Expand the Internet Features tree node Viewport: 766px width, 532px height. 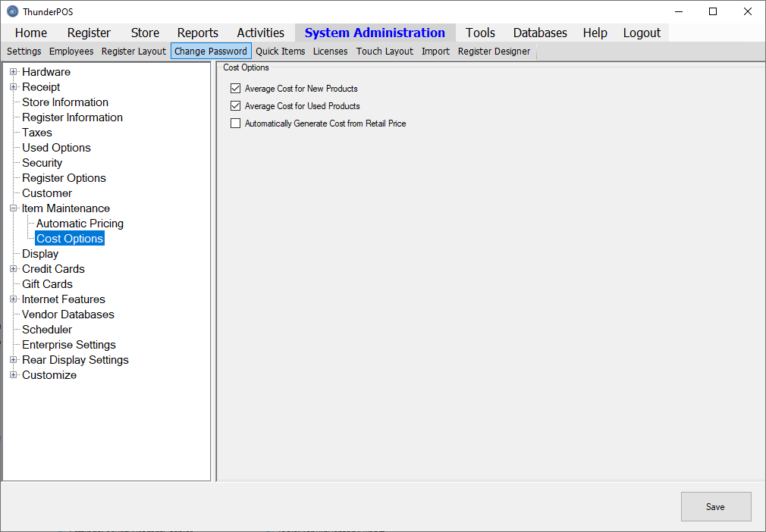(13, 299)
